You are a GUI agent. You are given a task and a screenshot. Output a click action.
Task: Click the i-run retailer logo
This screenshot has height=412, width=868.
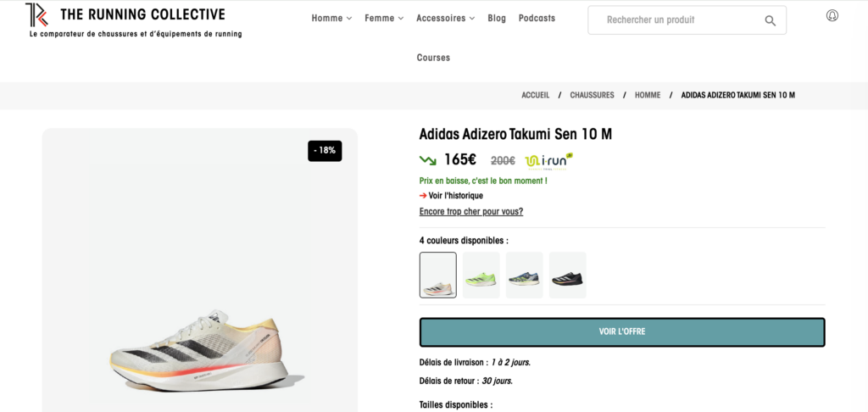(548, 160)
